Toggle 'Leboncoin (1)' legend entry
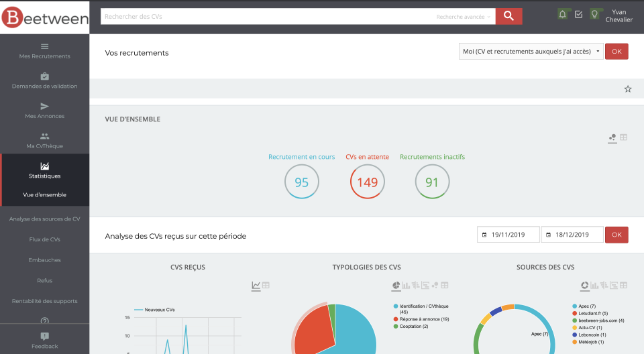Screen dimensions: 644x354 (x=590, y=335)
